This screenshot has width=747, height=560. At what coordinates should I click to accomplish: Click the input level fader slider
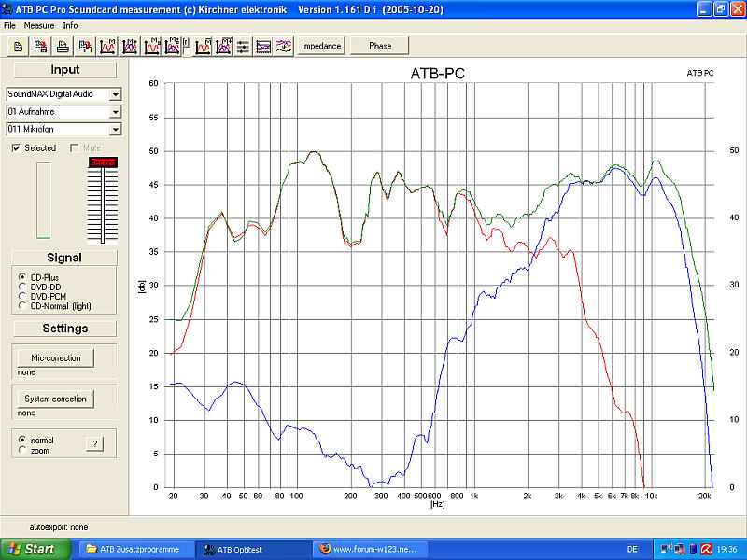101,201
